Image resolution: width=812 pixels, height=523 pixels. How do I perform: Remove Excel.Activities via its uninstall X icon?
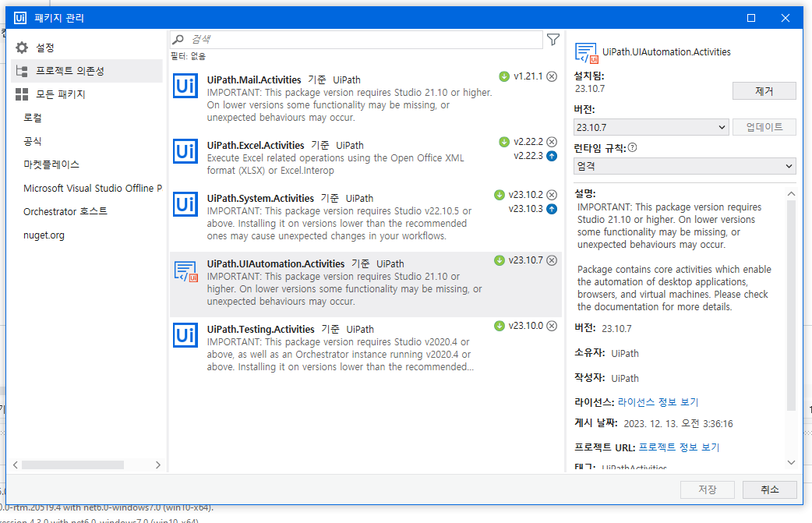pyautogui.click(x=552, y=142)
